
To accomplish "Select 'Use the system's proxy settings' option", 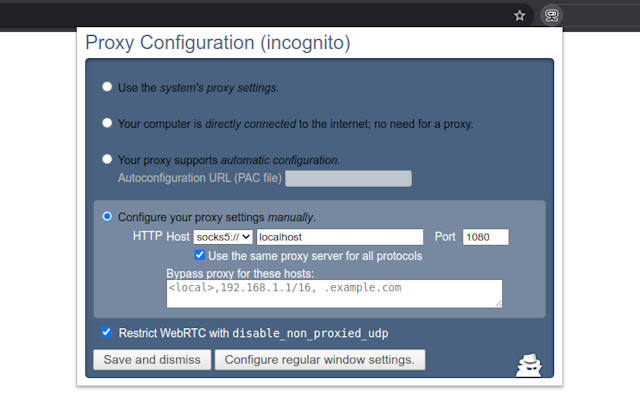I will point(107,87).
